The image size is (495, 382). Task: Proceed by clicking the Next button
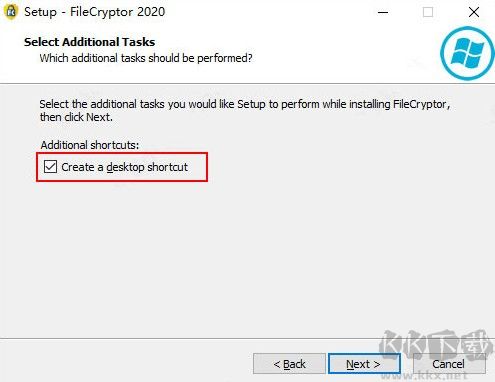(x=364, y=364)
